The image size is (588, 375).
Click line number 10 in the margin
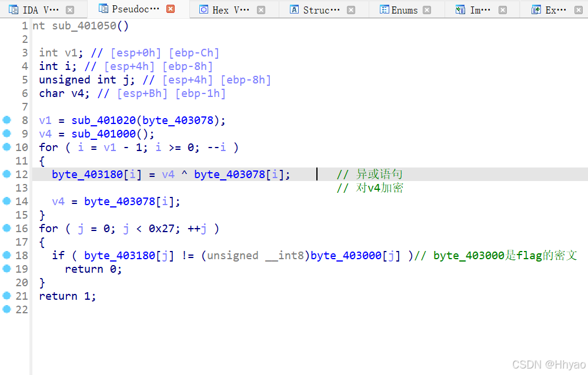point(22,147)
